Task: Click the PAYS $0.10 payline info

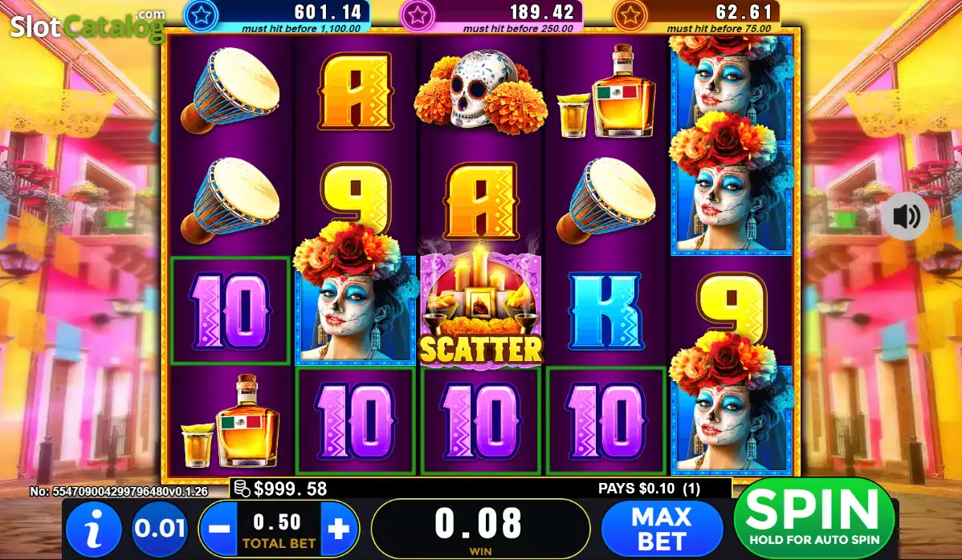Action: (649, 489)
